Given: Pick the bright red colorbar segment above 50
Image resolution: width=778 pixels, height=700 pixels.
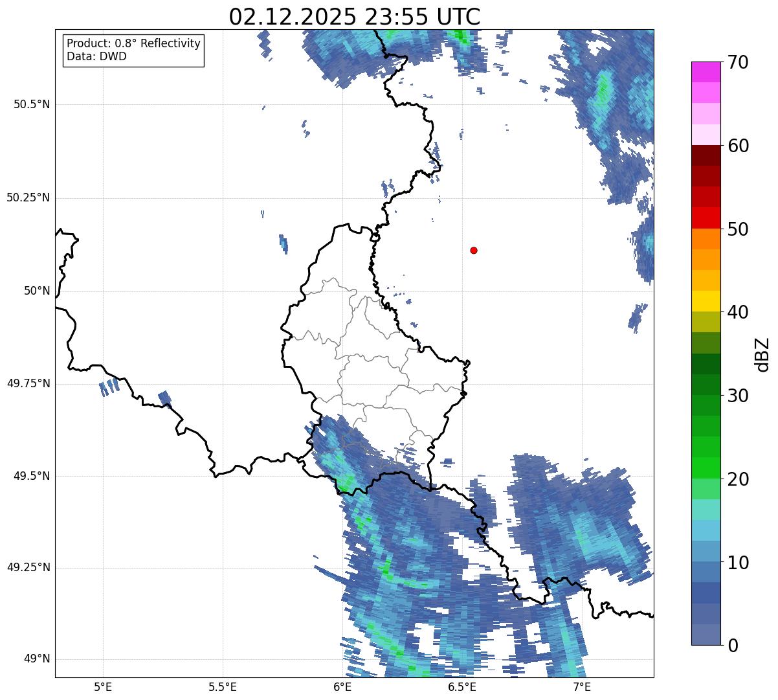Looking at the screenshot, I should pyautogui.click(x=706, y=218).
